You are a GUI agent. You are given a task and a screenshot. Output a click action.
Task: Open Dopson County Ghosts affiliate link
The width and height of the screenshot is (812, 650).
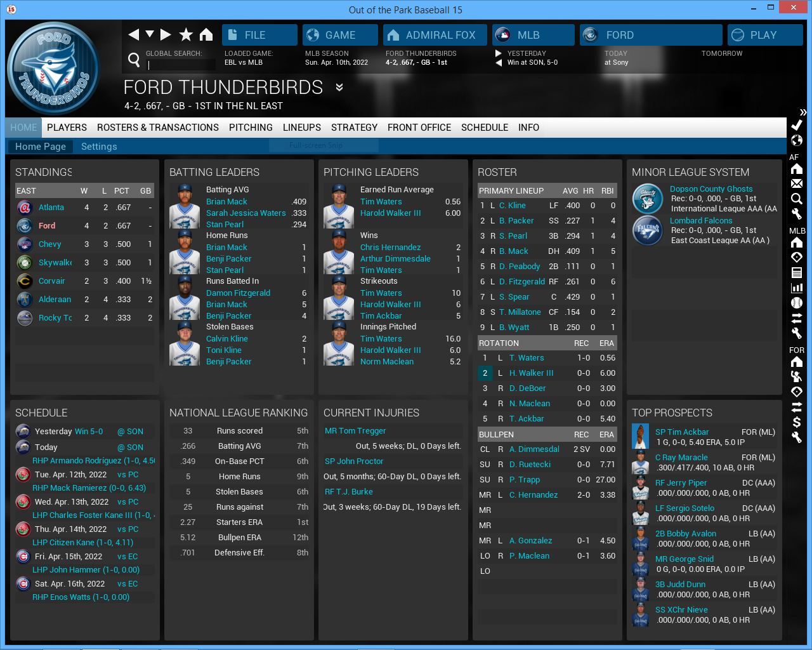pos(711,189)
